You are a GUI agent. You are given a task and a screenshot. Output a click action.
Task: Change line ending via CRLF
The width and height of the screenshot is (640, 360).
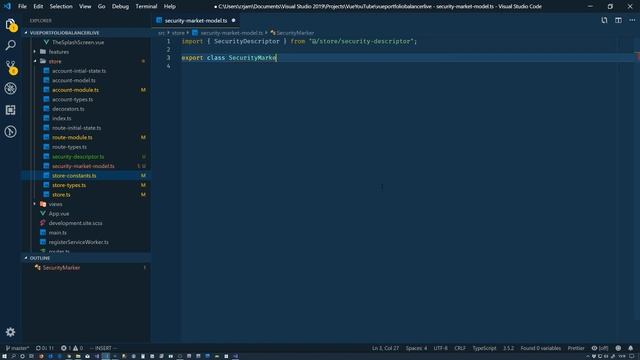tap(460, 348)
